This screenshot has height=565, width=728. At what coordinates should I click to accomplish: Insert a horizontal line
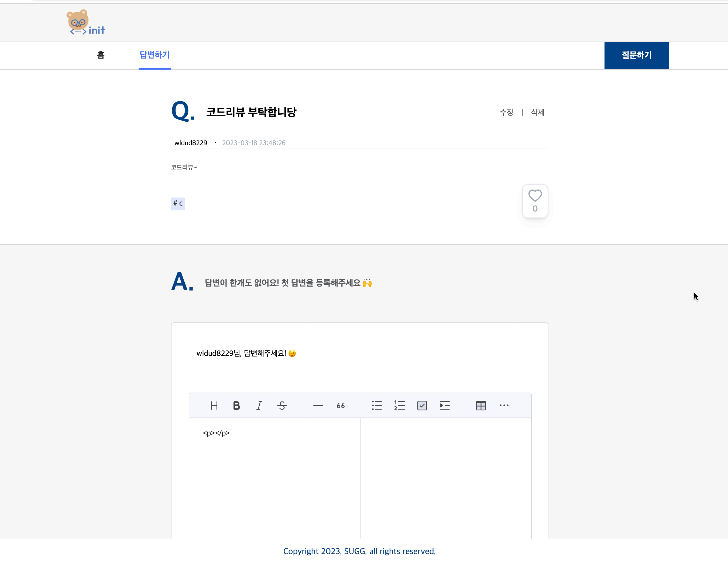tap(318, 406)
